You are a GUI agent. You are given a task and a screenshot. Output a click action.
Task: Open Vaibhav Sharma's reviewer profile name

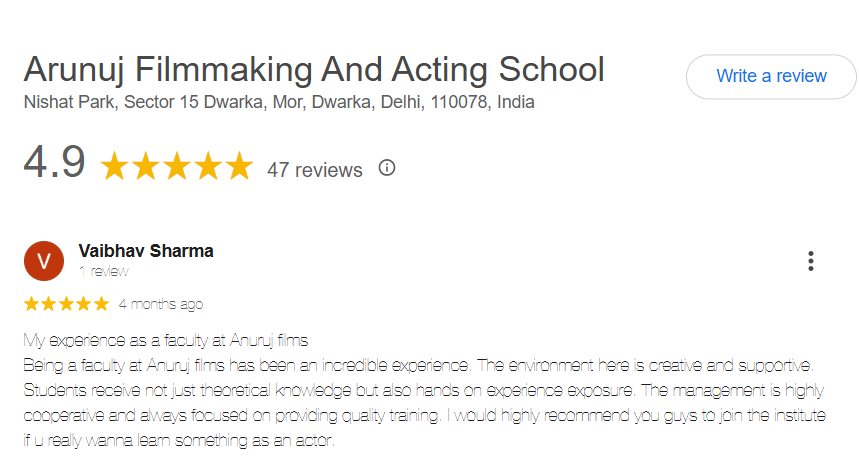click(x=145, y=251)
